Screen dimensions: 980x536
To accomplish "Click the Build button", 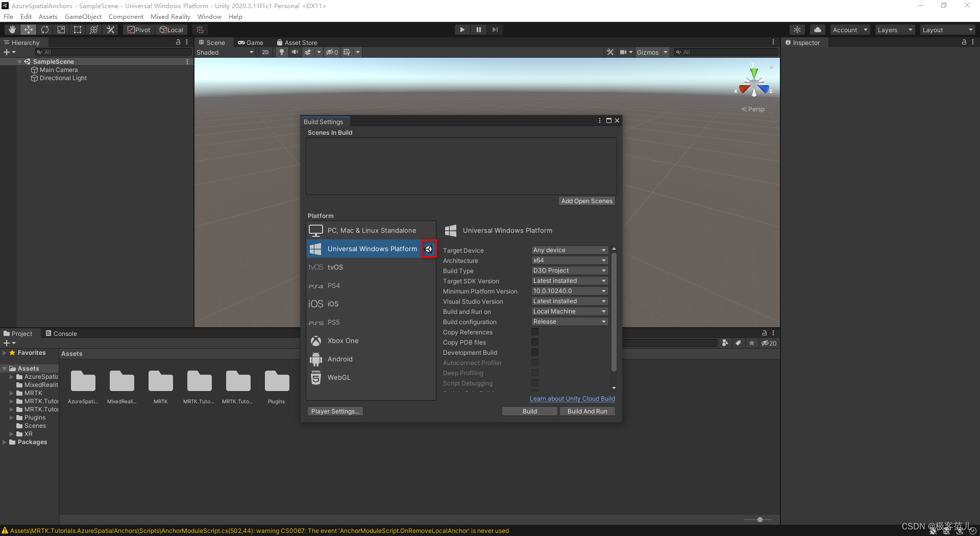I will (530, 411).
